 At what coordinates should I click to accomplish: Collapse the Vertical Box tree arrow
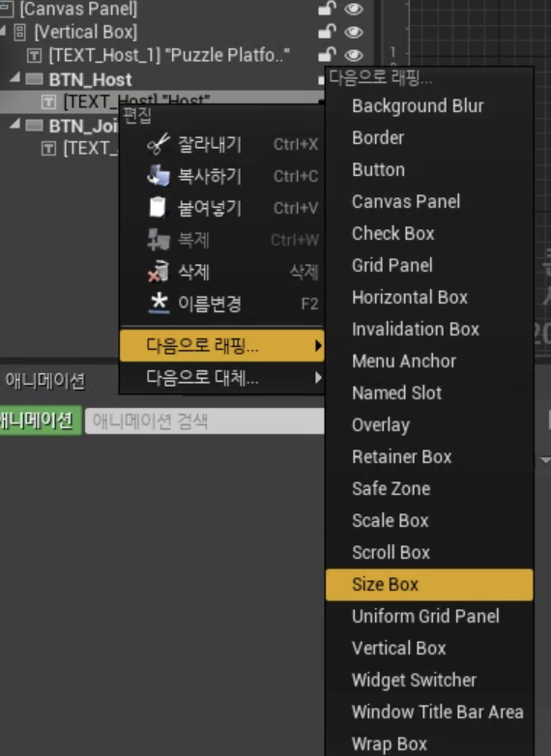[3, 31]
